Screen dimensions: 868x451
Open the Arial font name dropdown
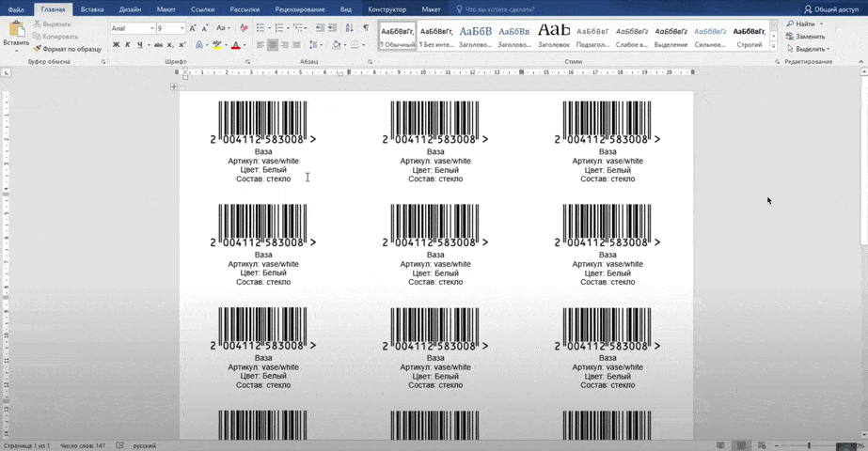coord(150,29)
